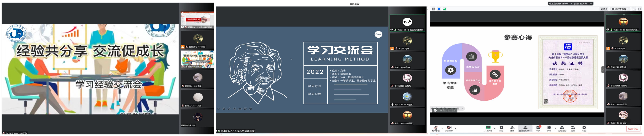This screenshot has width=644, height=136.
Task: Toggle the side panel layout icon
Action: click(640, 9)
